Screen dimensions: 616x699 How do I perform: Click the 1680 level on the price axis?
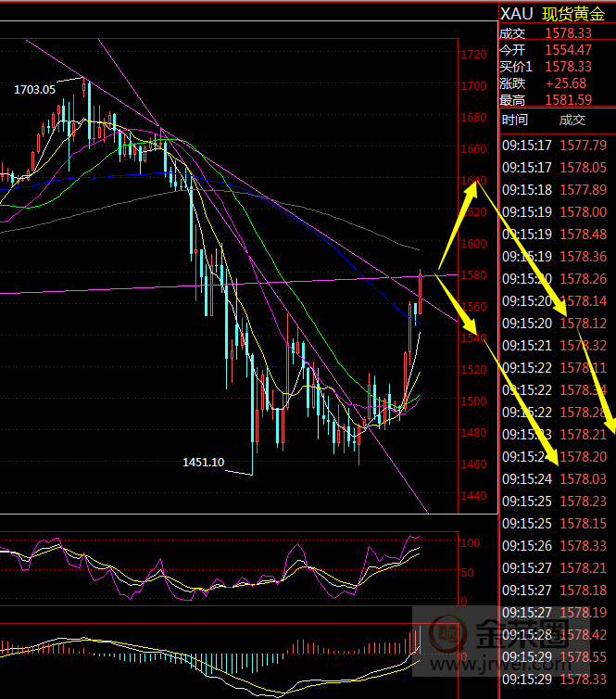click(x=473, y=118)
